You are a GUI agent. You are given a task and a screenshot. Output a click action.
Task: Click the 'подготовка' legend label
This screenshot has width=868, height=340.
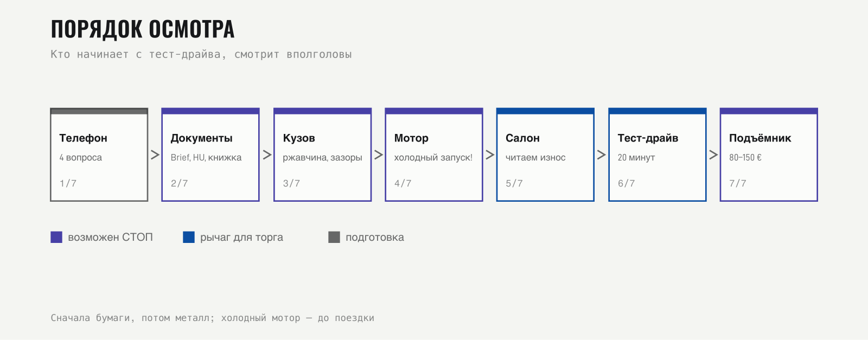(x=375, y=238)
